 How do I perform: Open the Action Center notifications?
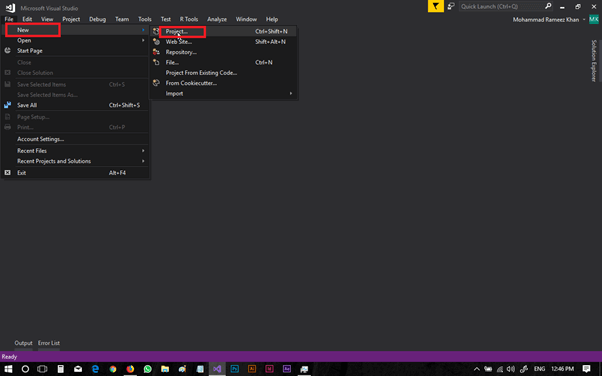coord(586,369)
